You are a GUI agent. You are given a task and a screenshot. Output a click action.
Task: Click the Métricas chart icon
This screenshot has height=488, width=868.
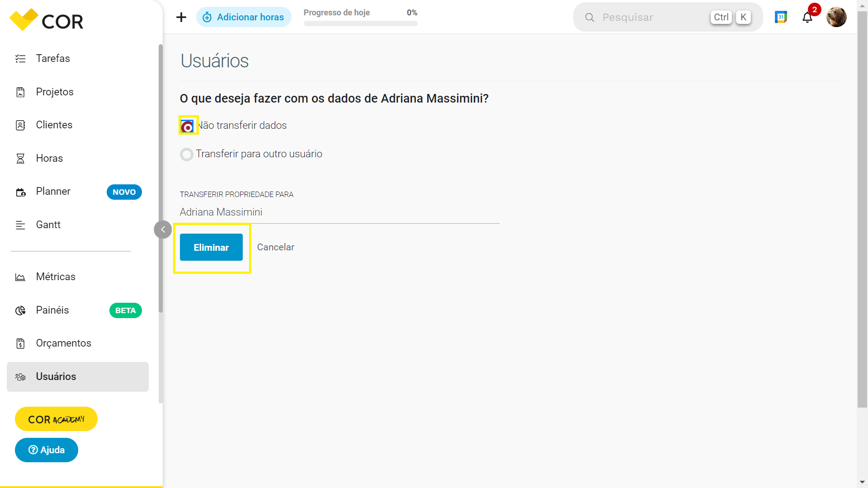[x=20, y=277]
